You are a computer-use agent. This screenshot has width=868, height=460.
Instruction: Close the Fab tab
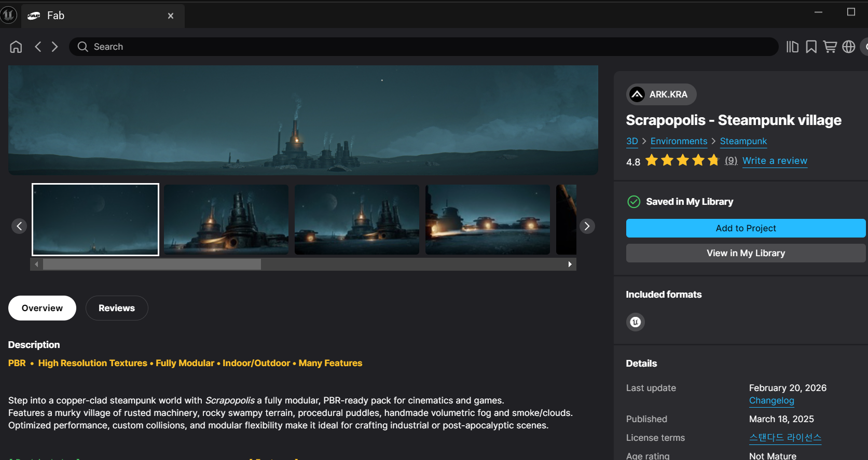(x=171, y=16)
